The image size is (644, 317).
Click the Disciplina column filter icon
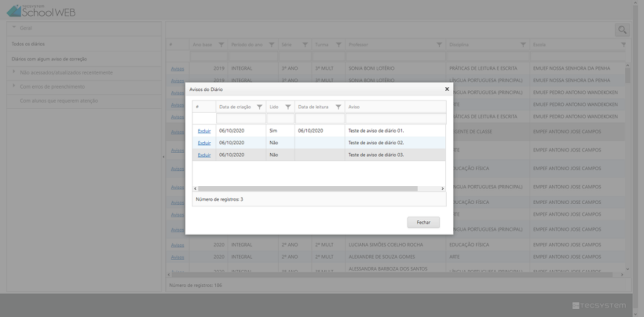click(x=523, y=45)
